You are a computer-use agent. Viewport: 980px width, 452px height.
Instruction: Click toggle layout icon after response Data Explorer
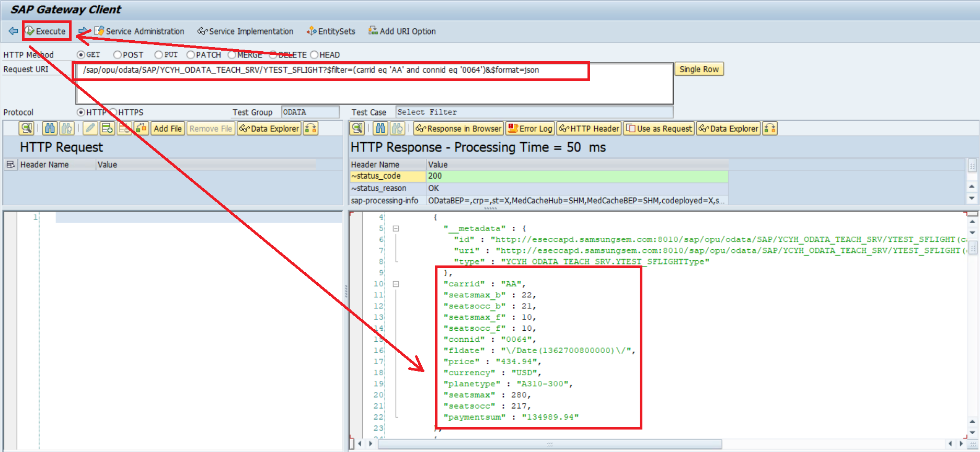(770, 129)
